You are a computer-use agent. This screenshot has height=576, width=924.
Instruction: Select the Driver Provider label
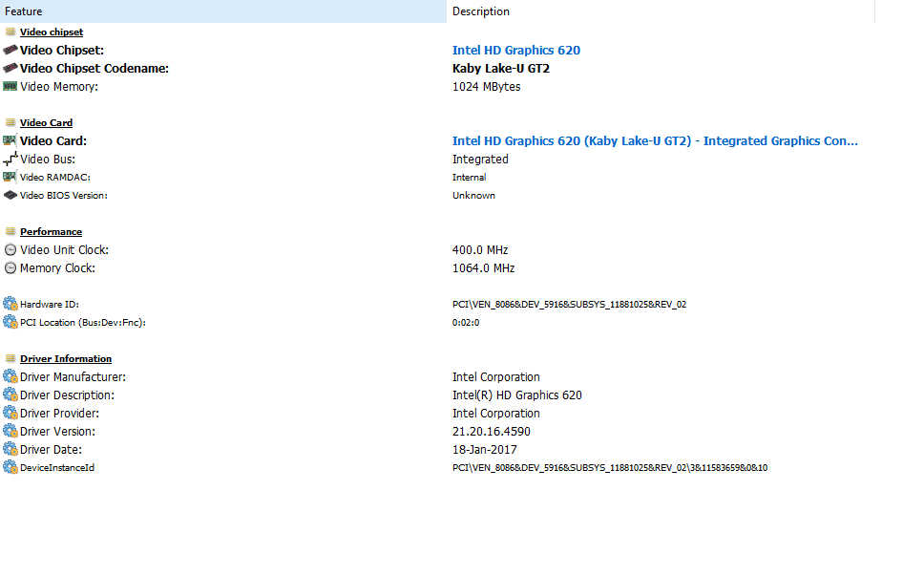pos(59,414)
